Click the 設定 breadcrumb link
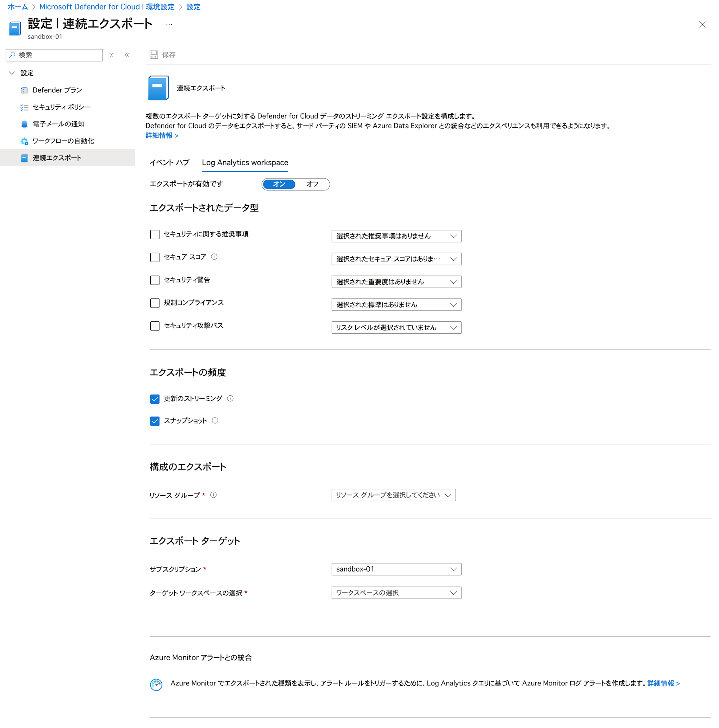This screenshot has height=728, width=719. [x=193, y=7]
